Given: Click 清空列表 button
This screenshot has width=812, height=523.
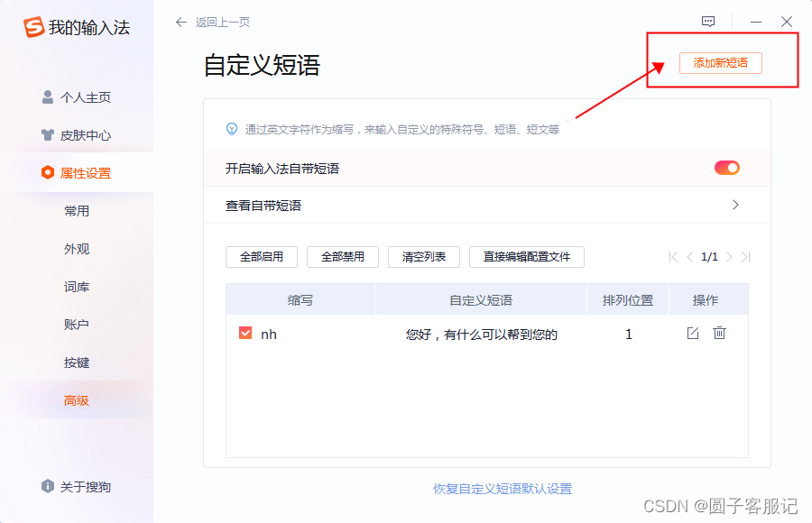Looking at the screenshot, I should tap(424, 257).
